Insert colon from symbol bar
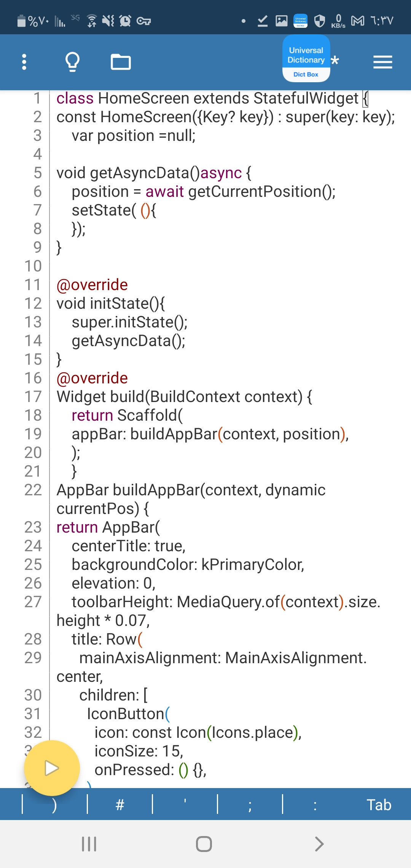The height and width of the screenshot is (868, 411). (315, 804)
